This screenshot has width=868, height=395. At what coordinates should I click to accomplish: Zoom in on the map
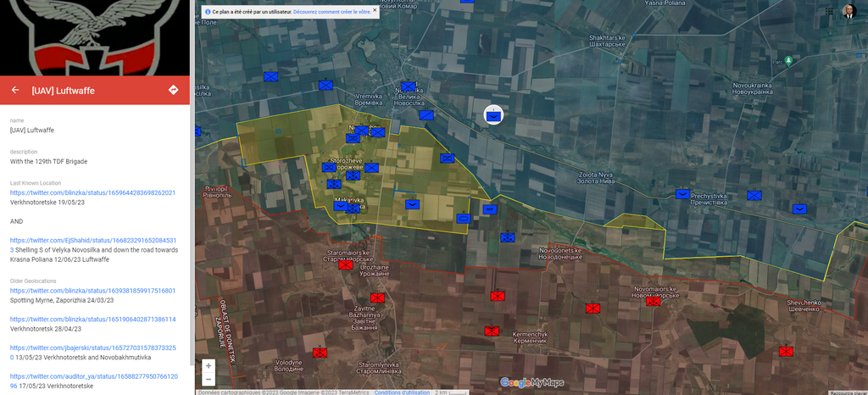click(x=209, y=366)
